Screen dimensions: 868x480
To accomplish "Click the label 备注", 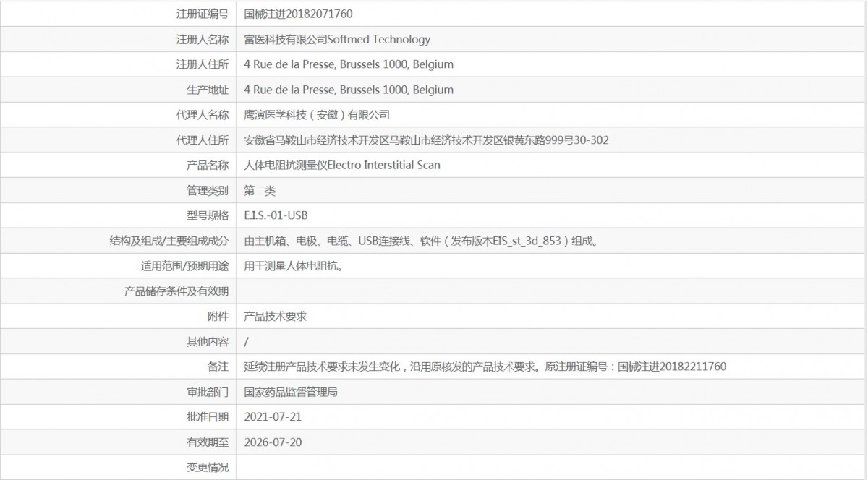I will pos(218,367).
